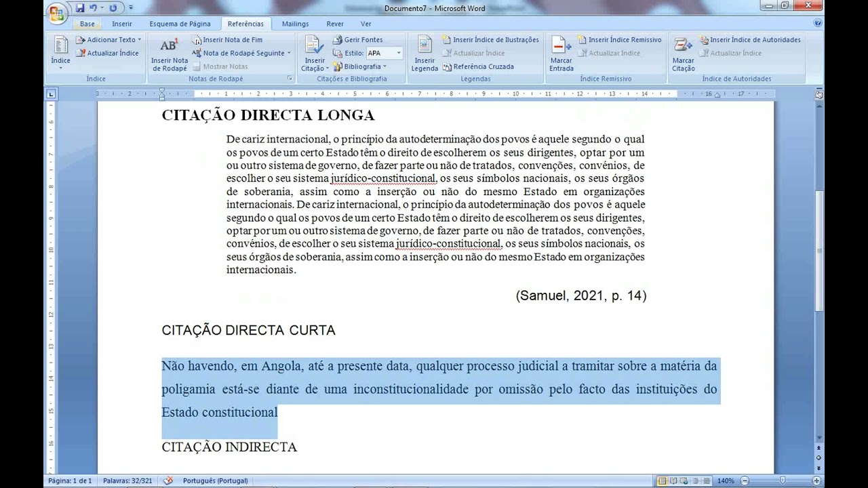
Task: Expand the Nota de Rodapé Seguinte arrow
Action: pyautogui.click(x=289, y=53)
